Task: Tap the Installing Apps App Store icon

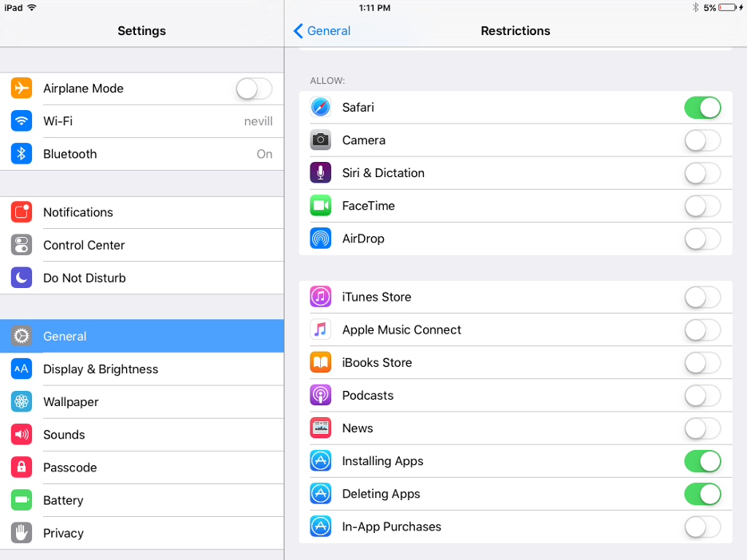Action: click(x=321, y=461)
